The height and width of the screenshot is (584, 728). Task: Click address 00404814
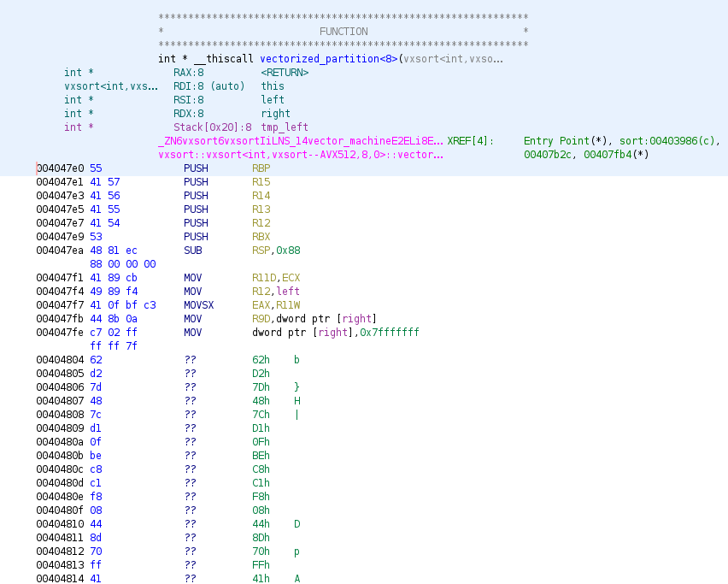[60, 579]
